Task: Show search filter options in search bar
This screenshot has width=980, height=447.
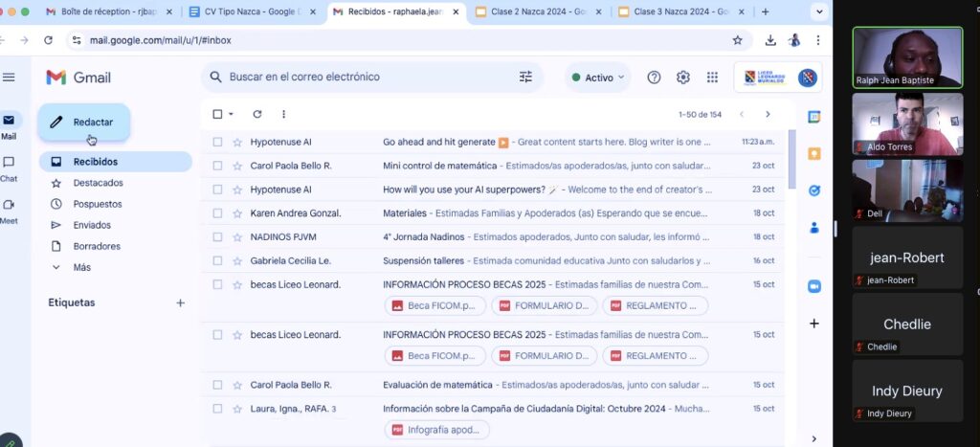Action: (x=525, y=77)
